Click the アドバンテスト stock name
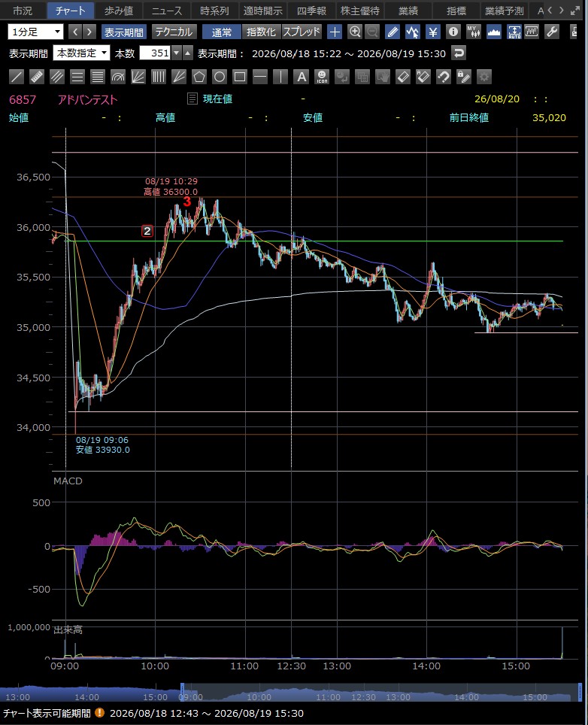This screenshot has width=588, height=725. (87, 99)
